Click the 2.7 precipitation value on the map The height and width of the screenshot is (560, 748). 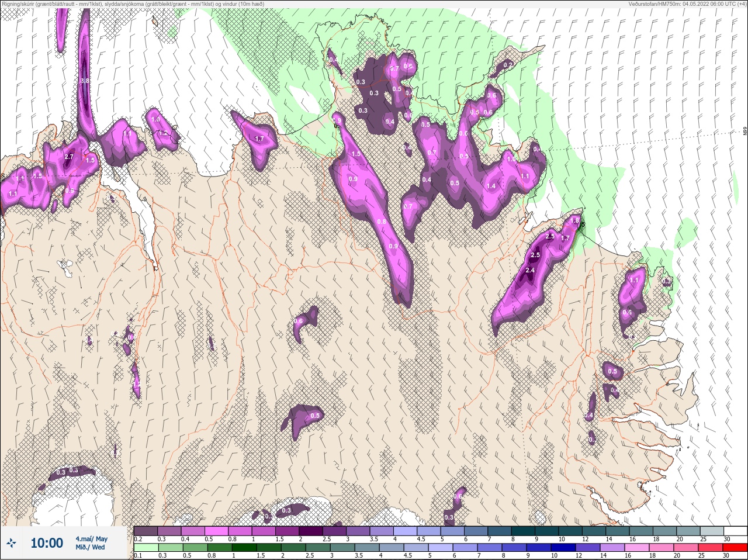pos(69,157)
